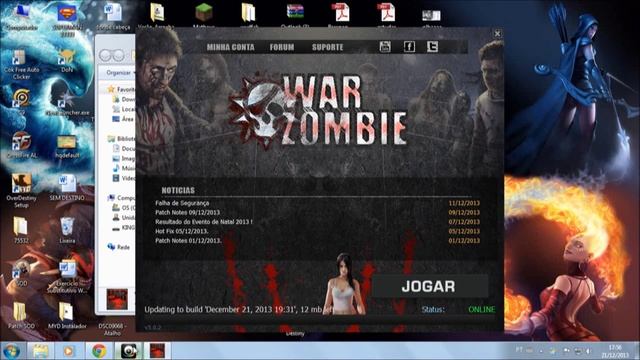Open the camera recorder taskbar button
The height and width of the screenshot is (360, 640).
(x=128, y=351)
